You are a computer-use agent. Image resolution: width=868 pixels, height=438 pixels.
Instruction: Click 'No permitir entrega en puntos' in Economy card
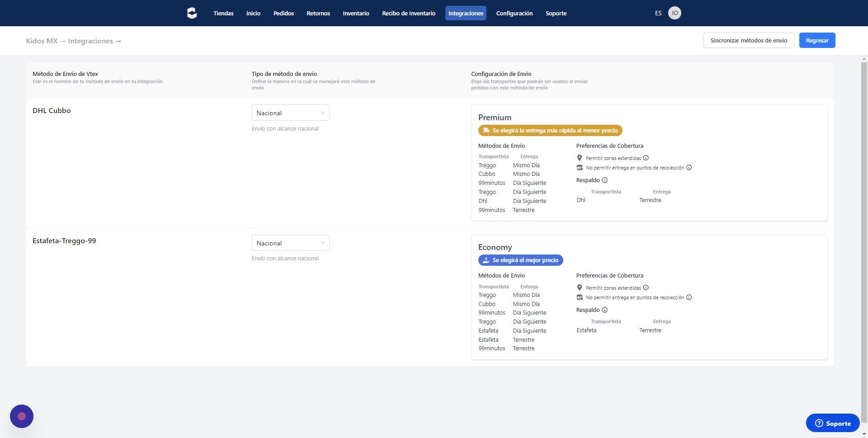tap(635, 297)
